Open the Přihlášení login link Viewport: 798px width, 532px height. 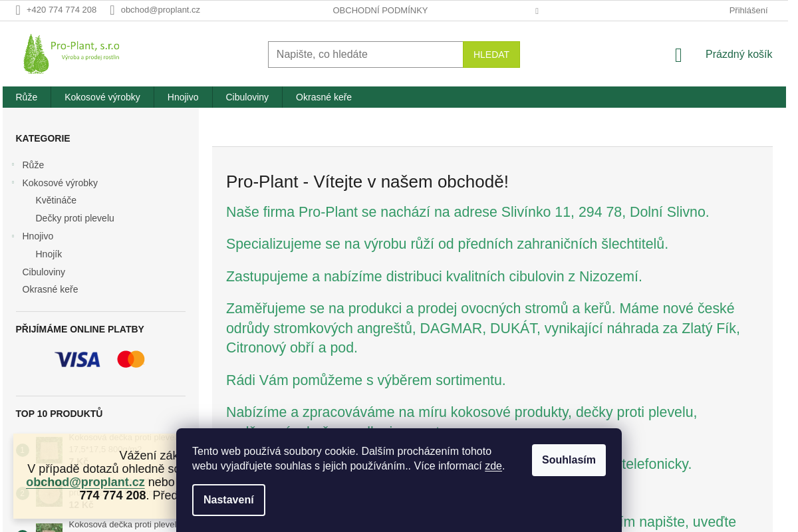click(x=748, y=11)
